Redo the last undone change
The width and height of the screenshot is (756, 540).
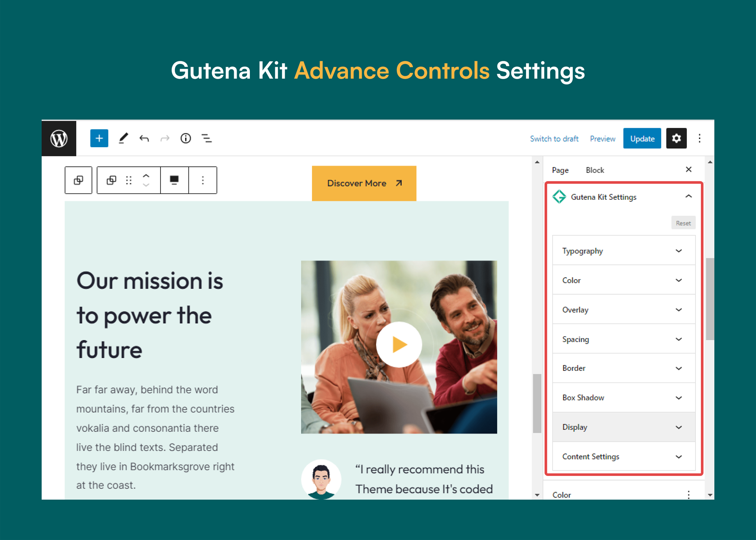coord(165,138)
